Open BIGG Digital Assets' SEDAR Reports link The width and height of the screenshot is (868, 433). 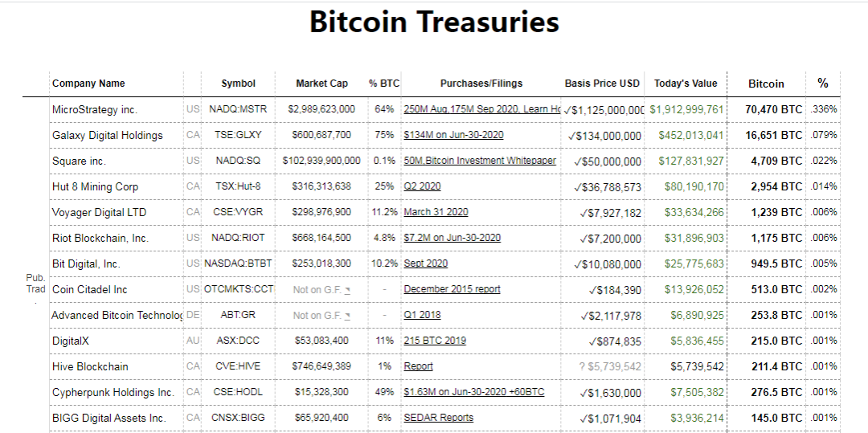[438, 418]
